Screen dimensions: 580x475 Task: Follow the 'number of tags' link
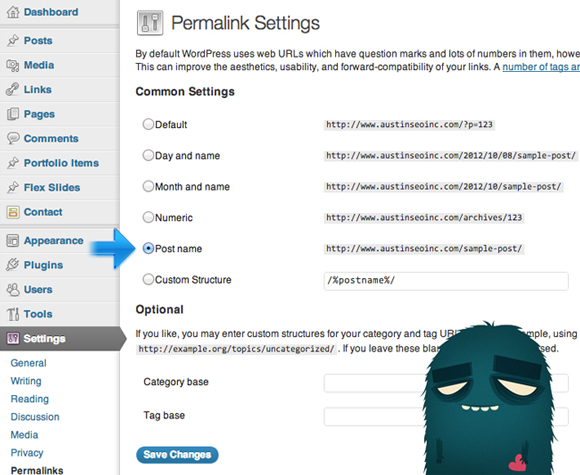point(541,67)
